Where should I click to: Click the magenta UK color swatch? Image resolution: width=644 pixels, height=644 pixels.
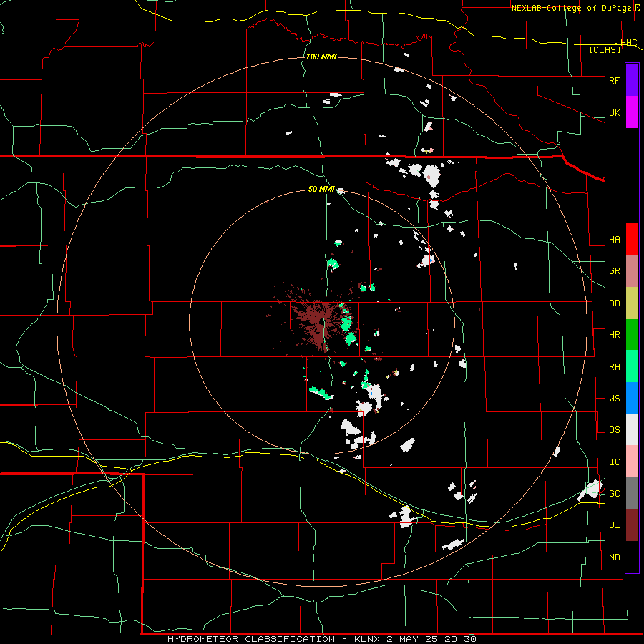click(x=632, y=112)
